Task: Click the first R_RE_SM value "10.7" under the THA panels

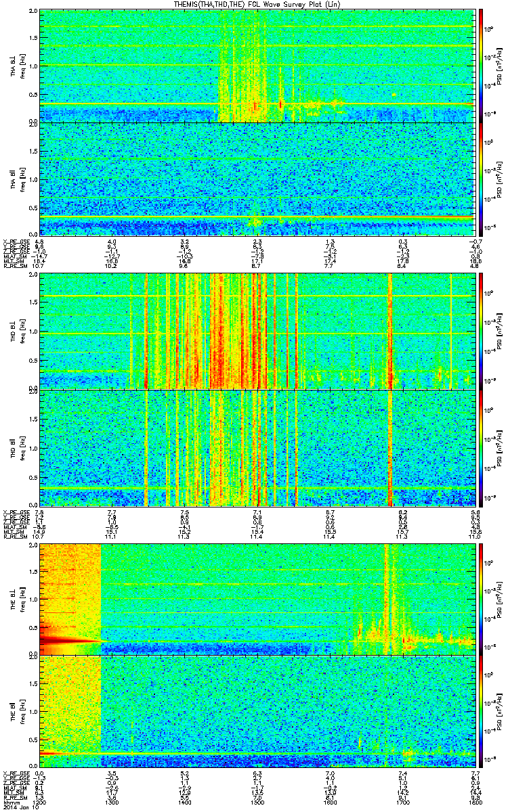Action: (39, 267)
